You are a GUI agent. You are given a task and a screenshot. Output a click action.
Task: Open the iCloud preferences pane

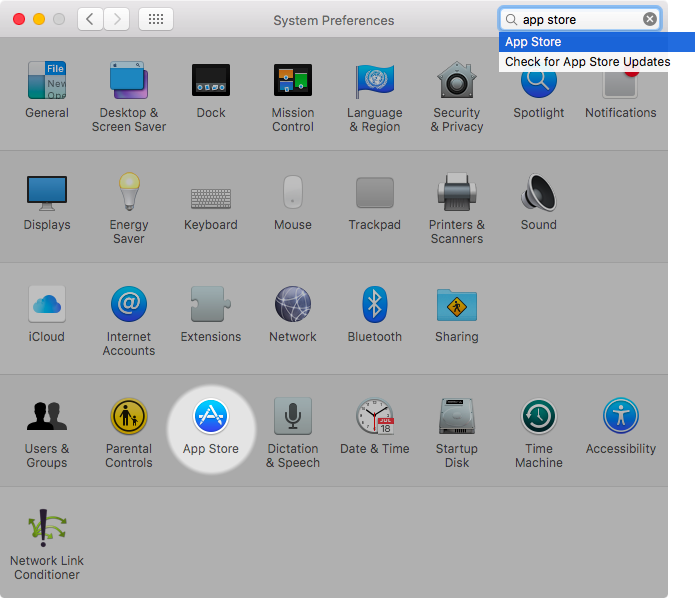[x=47, y=314]
